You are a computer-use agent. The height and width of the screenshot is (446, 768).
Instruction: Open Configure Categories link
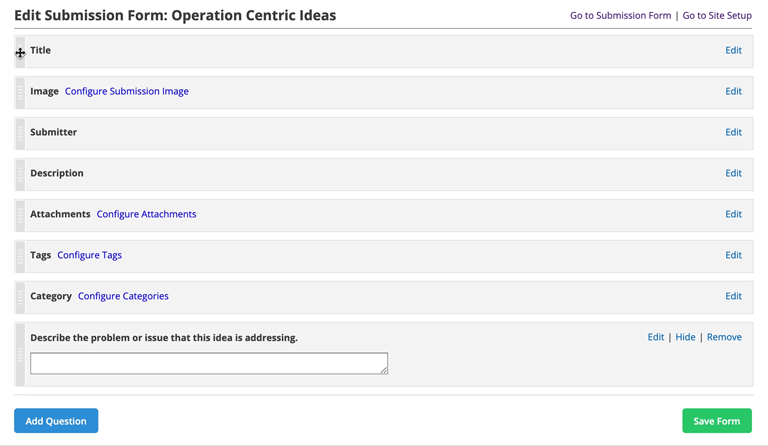pyautogui.click(x=123, y=296)
